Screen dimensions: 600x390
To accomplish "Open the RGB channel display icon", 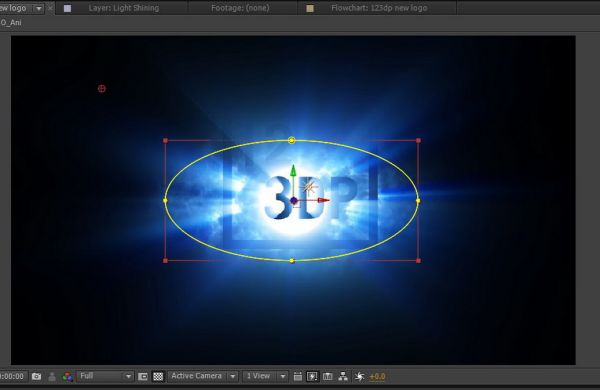I will click(68, 377).
